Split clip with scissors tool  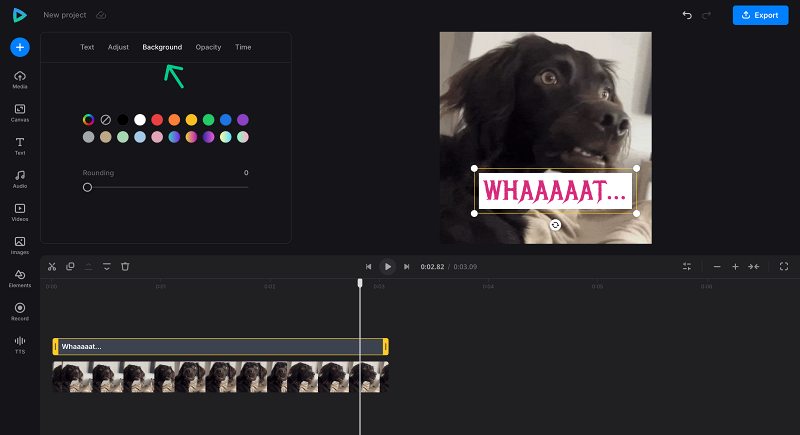[x=52, y=267]
